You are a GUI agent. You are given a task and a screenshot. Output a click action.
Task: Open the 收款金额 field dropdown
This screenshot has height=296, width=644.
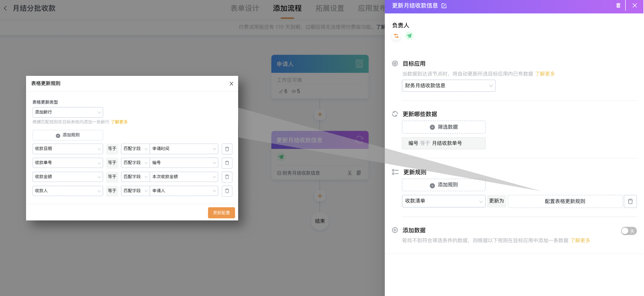click(x=68, y=177)
